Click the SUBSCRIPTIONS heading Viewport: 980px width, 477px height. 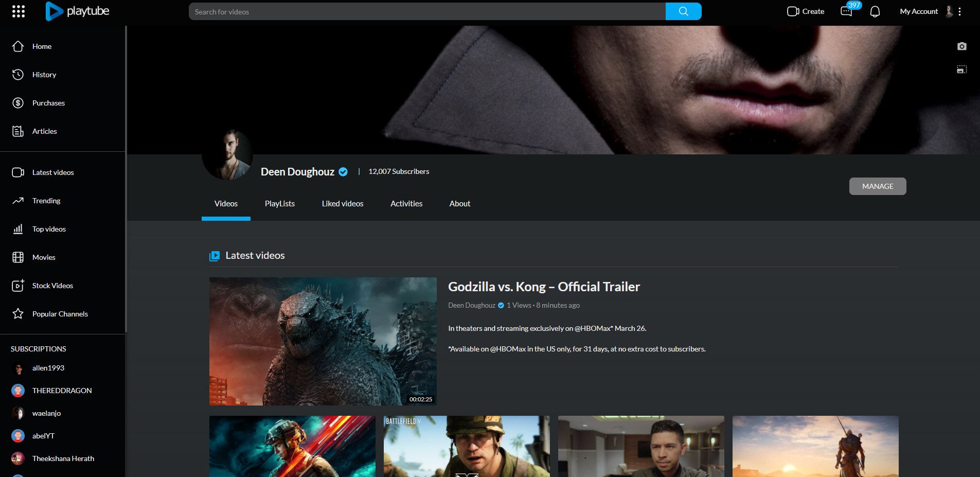pyautogui.click(x=39, y=349)
